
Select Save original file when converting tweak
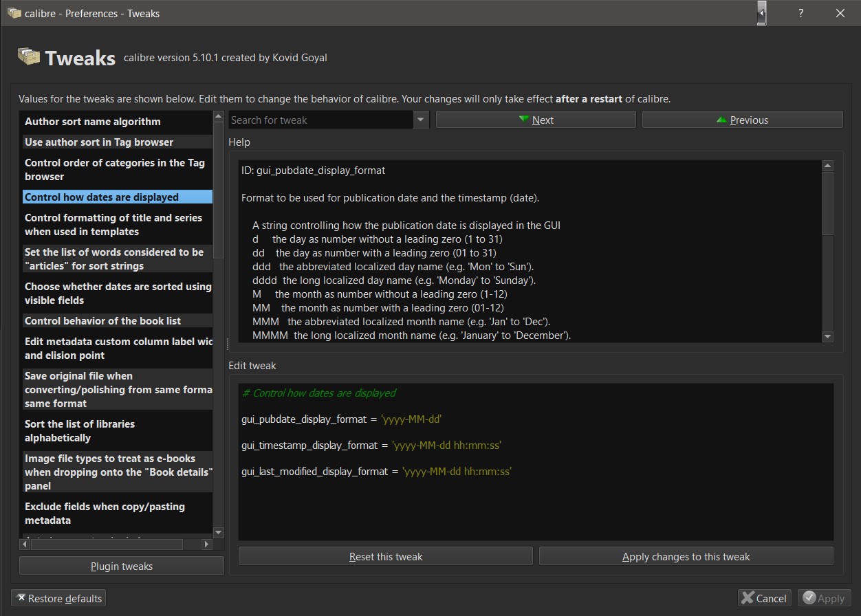click(117, 390)
